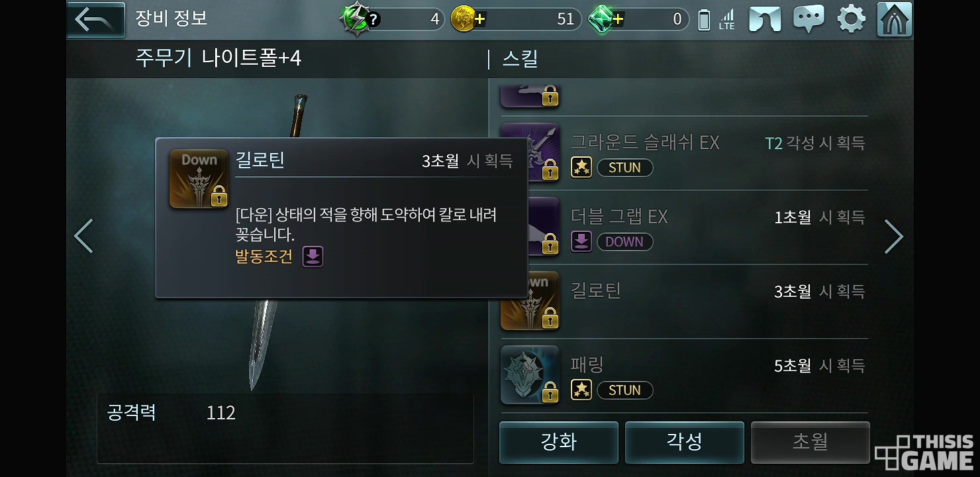This screenshot has width=980, height=477.
Task: Open the chat speech bubble icon
Action: [x=808, y=19]
